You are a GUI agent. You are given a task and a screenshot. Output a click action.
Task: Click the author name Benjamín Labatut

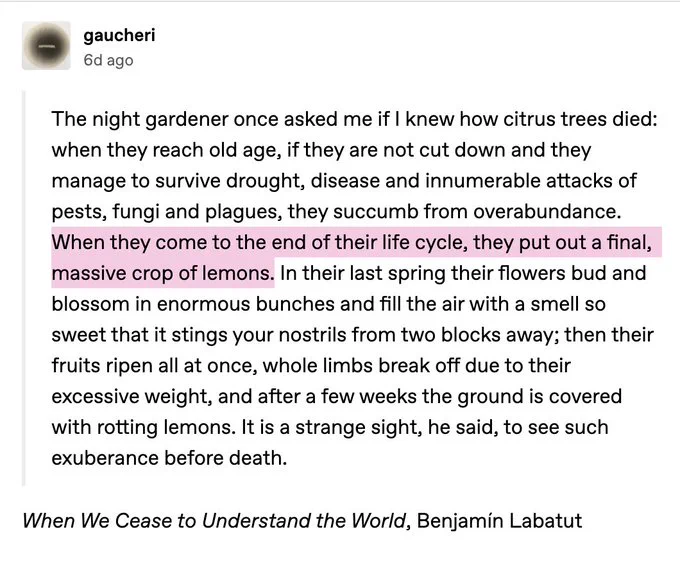(499, 520)
